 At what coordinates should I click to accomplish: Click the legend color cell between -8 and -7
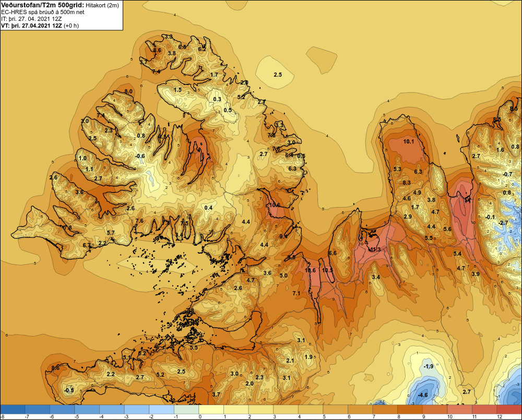13,409
